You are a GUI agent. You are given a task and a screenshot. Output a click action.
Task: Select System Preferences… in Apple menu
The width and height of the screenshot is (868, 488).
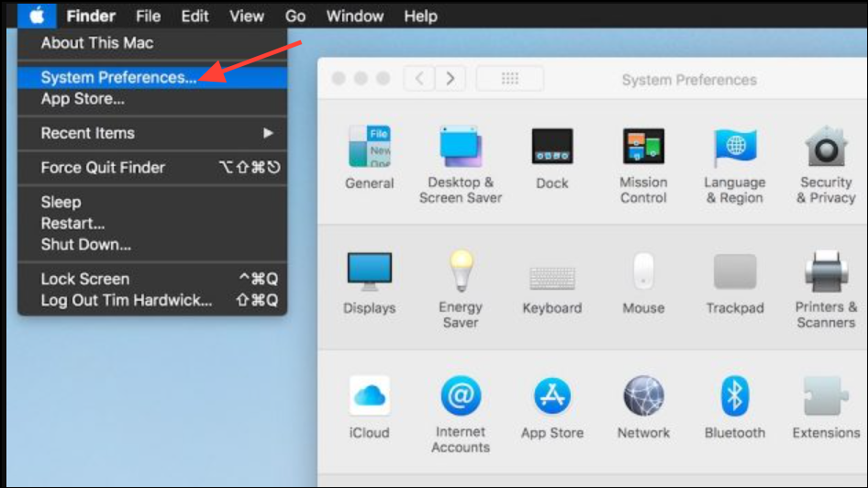point(152,77)
